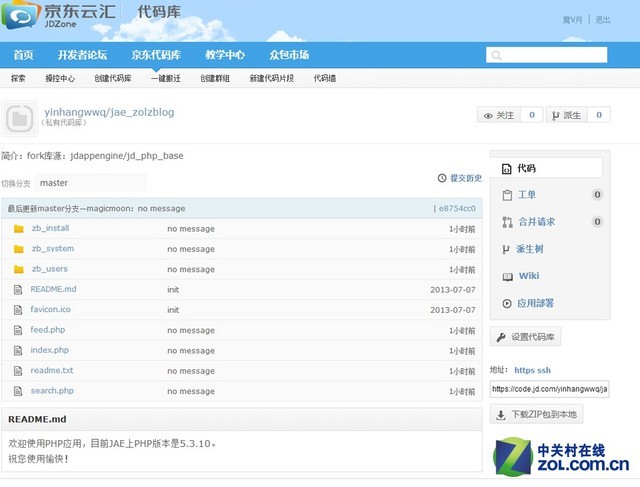This screenshot has width=640, height=487.
Task: Open the index.php file link
Action: coord(50,350)
